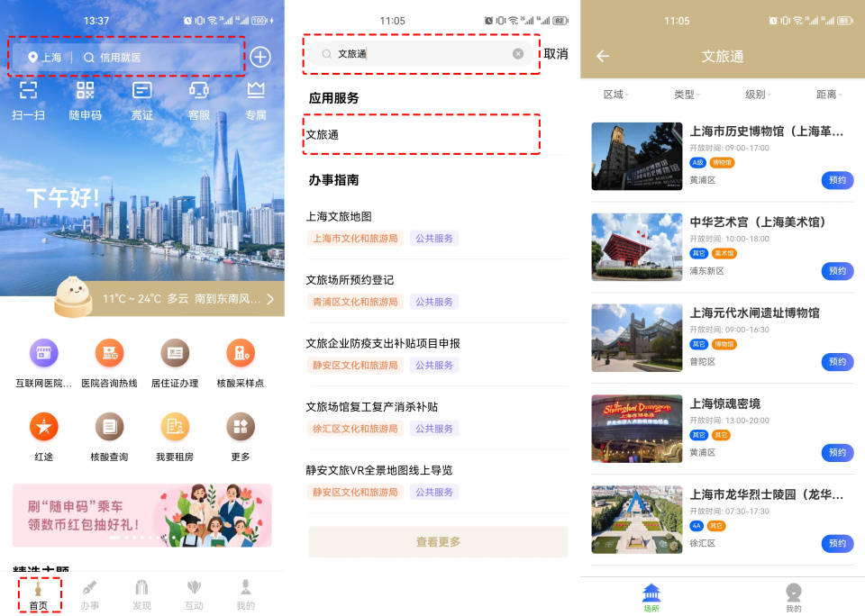Tap 预约 for 中华艺术宫
Screen dimensions: 865x616
click(x=837, y=271)
